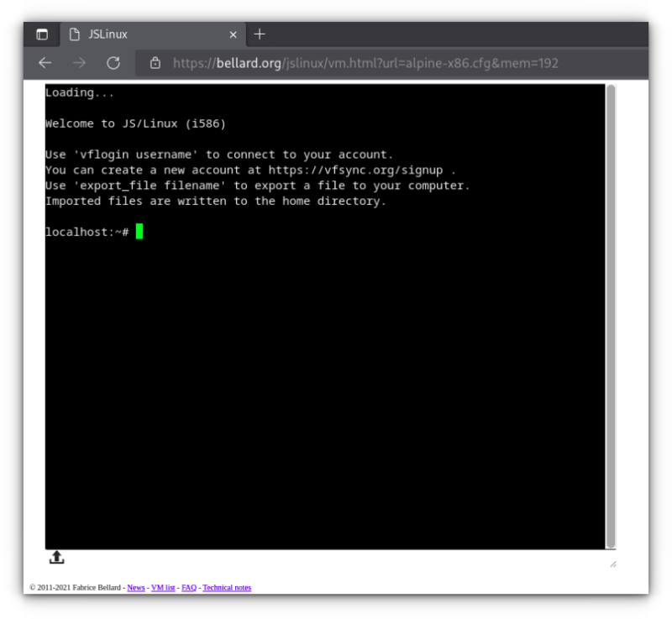Open the FAQ link

pyautogui.click(x=188, y=587)
